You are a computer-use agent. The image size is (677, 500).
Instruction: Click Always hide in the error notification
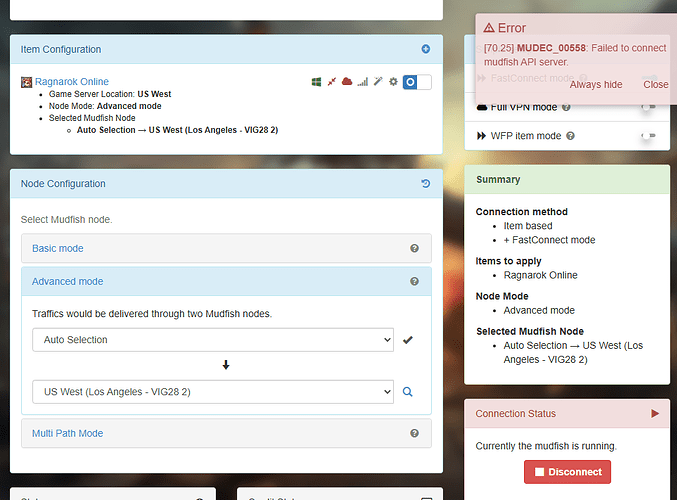tap(596, 85)
